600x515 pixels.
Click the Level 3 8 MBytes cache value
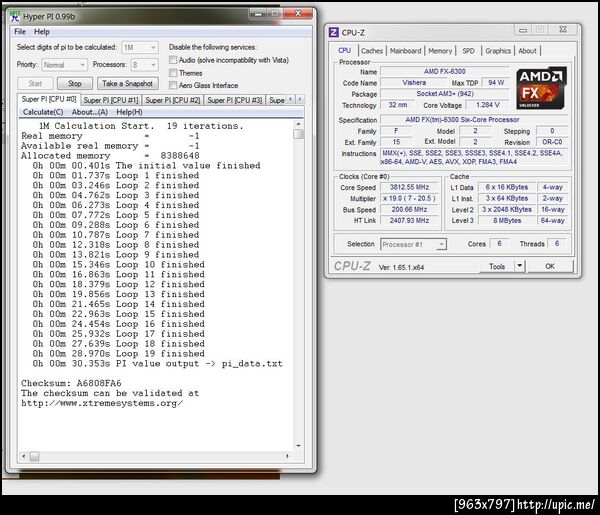tap(507, 220)
